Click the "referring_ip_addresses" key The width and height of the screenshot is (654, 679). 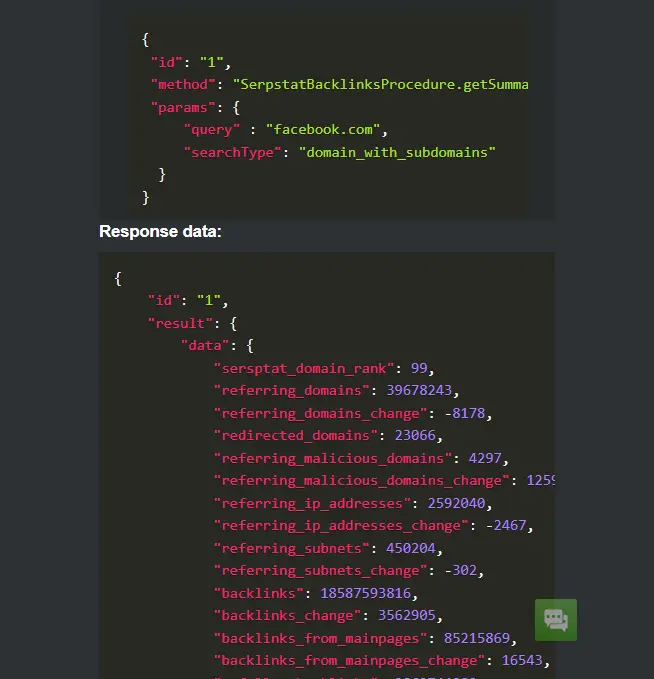pos(312,503)
